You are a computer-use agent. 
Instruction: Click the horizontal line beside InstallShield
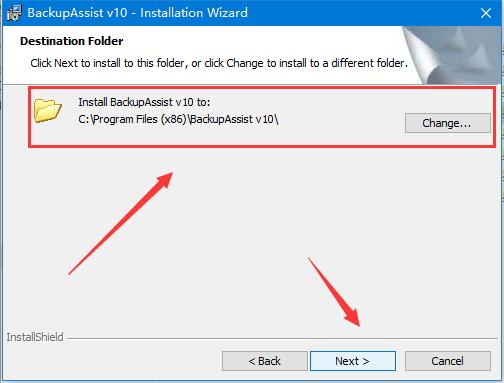click(x=282, y=339)
